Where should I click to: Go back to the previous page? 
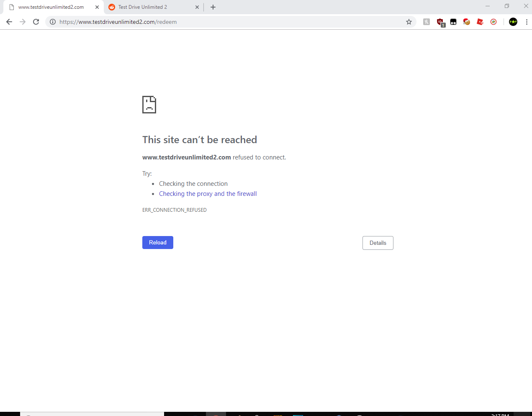[x=9, y=22]
